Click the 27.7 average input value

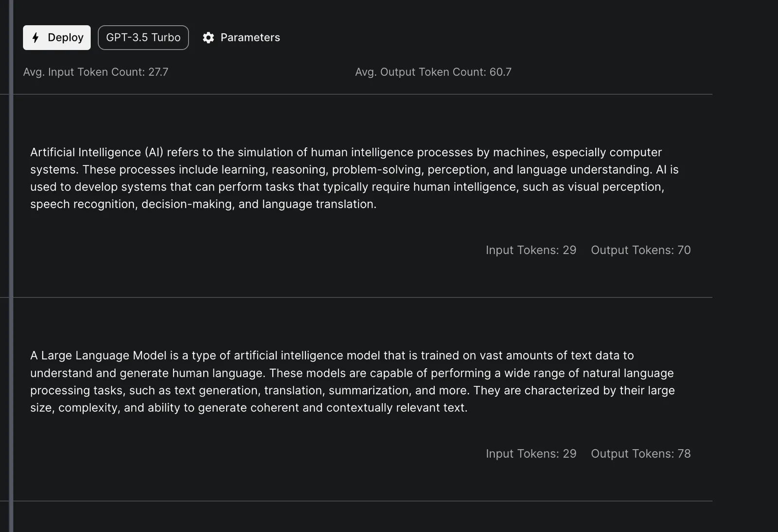(158, 72)
